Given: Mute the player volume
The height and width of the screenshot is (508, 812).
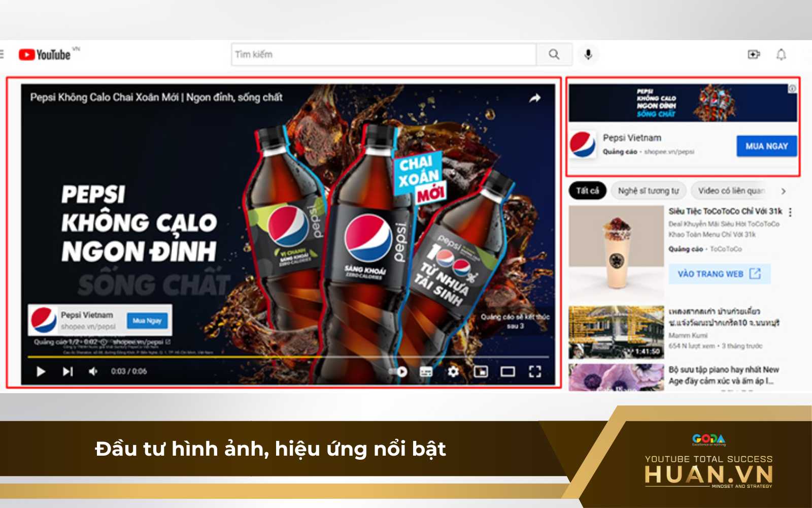Looking at the screenshot, I should coord(93,372).
